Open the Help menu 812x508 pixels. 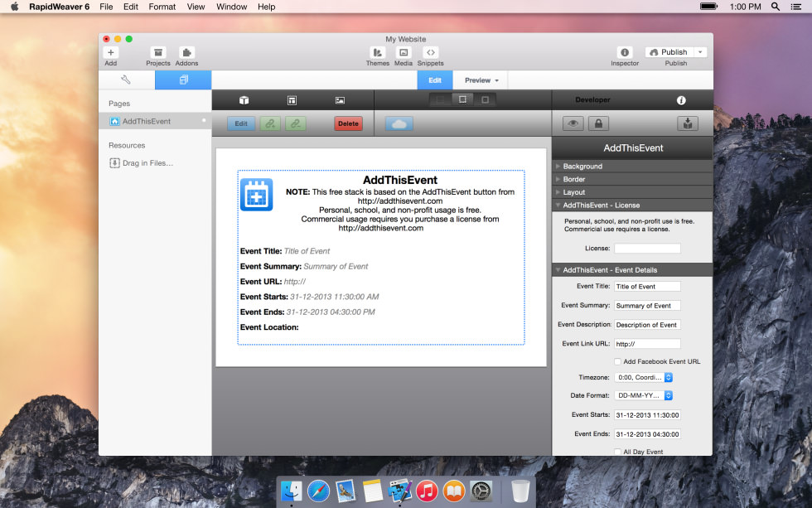[266, 7]
